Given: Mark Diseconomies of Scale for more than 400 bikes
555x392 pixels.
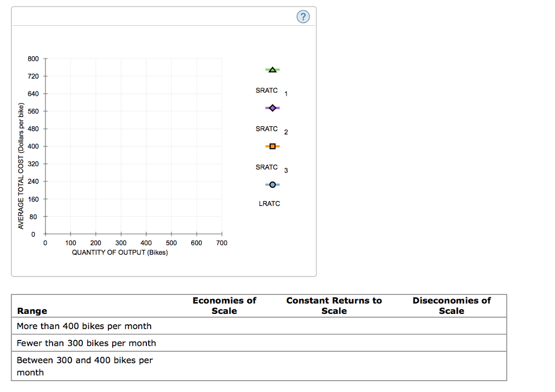Looking at the screenshot, I should click(451, 326).
